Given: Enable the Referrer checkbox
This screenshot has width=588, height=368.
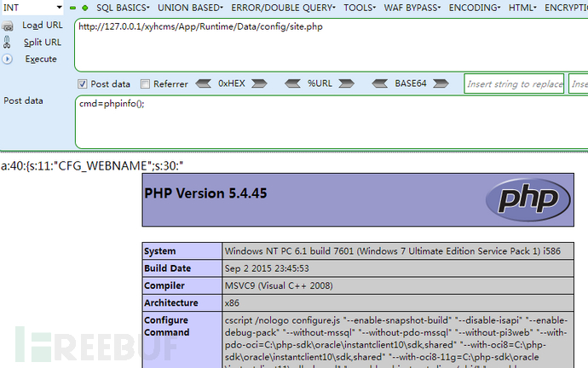Looking at the screenshot, I should pyautogui.click(x=145, y=84).
